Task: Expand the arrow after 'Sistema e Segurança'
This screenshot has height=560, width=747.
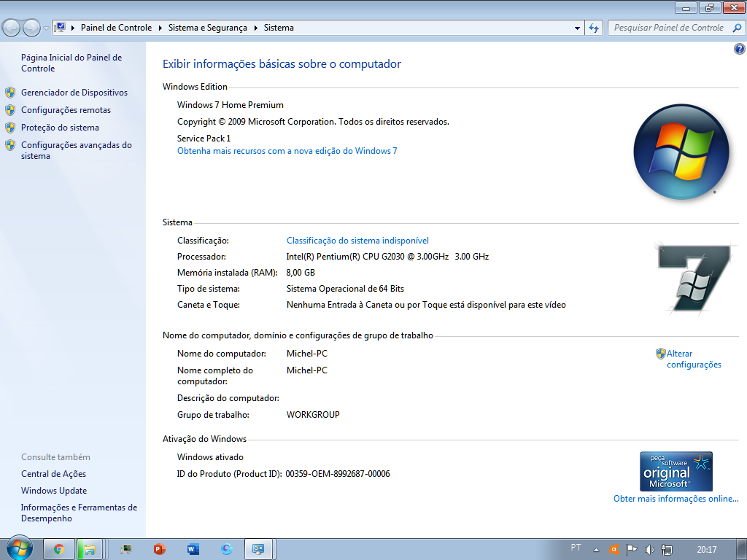Action: (256, 28)
